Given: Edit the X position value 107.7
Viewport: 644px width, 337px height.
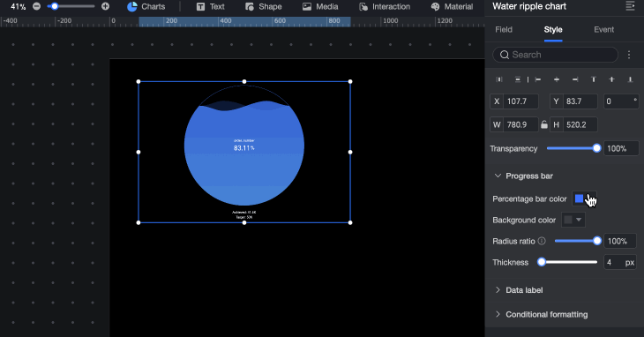Looking at the screenshot, I should click(520, 101).
